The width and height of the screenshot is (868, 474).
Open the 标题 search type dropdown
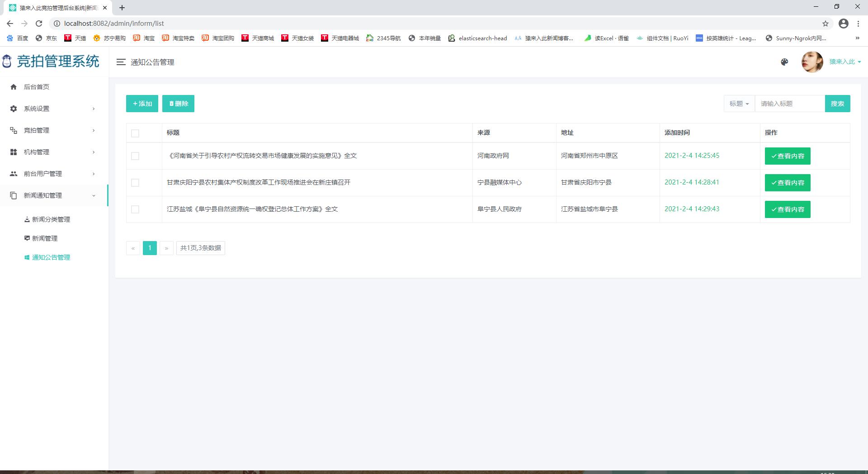tap(739, 104)
